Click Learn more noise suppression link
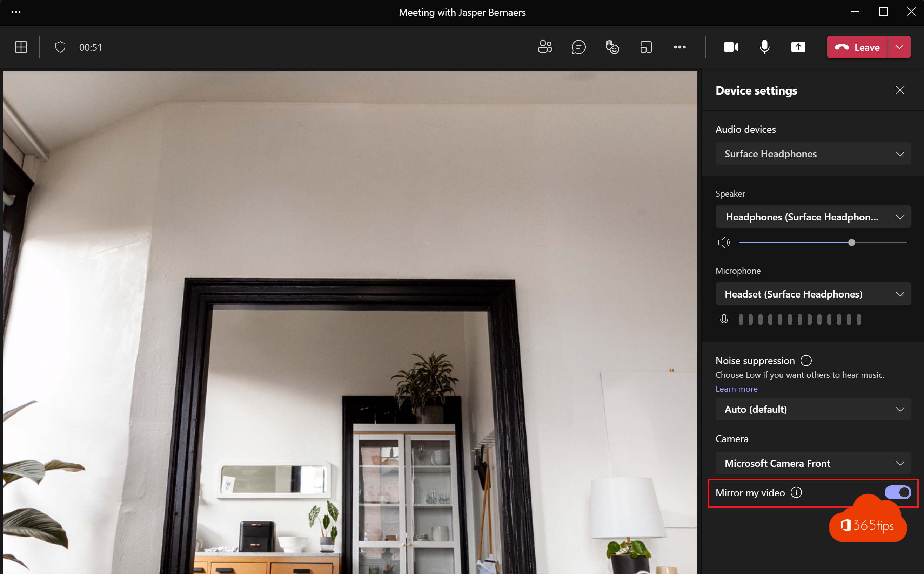Viewport: 924px width, 574px height. tap(736, 389)
